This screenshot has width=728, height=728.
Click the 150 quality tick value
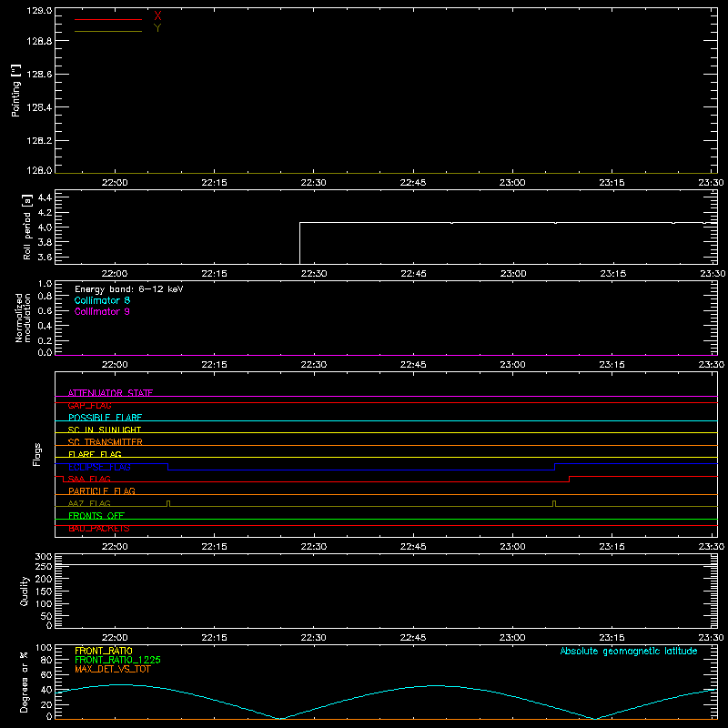coord(43,591)
